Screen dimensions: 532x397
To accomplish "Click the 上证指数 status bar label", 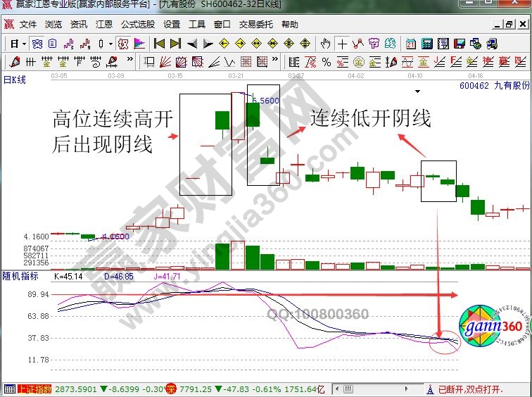I will point(34,389).
